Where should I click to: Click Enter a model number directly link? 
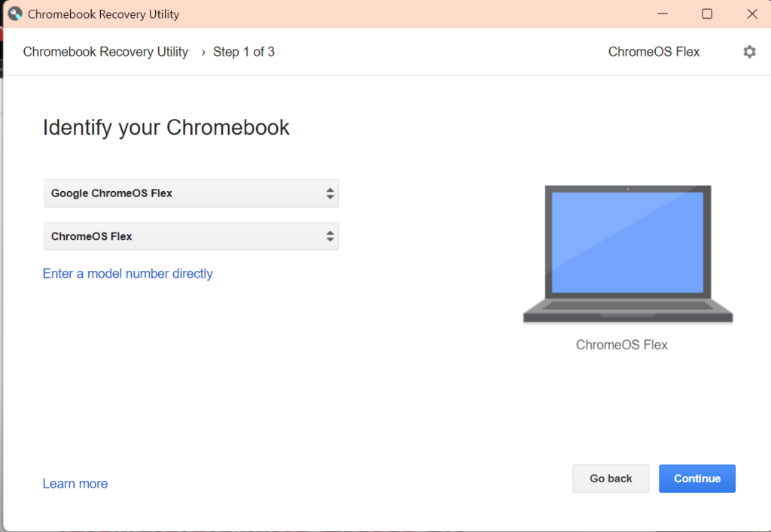point(128,274)
